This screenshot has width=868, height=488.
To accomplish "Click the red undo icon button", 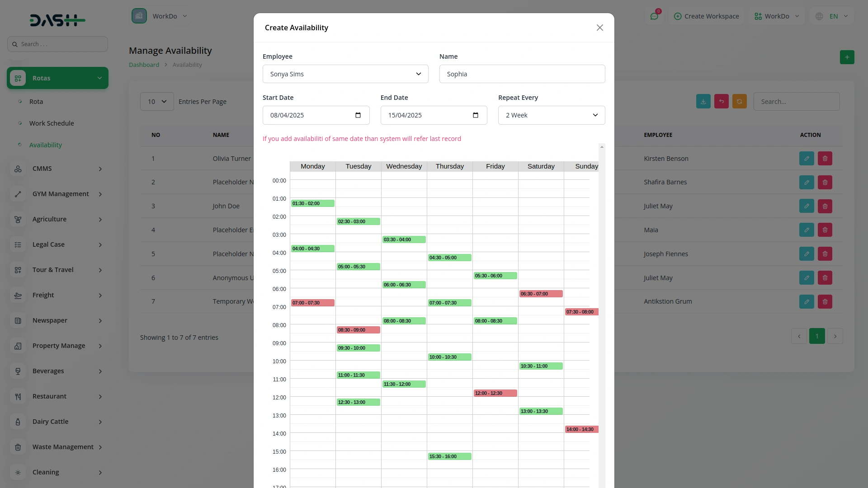I will [x=721, y=102].
